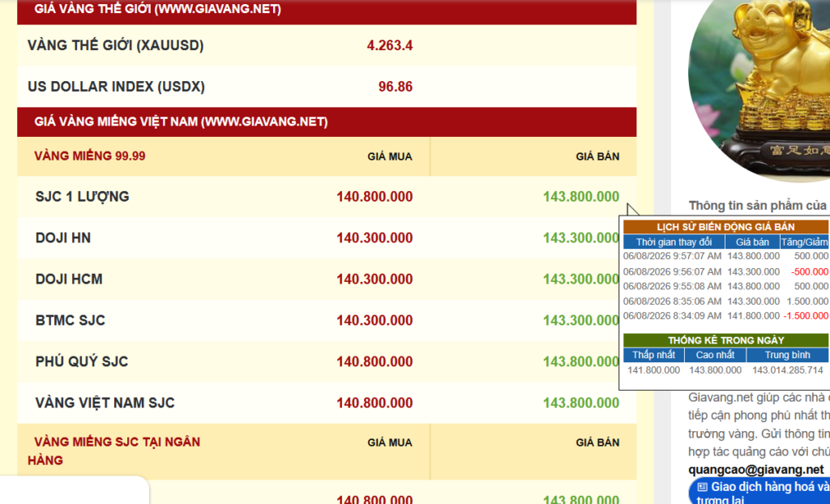This screenshot has height=504, width=830.
Task: Click the VÀNG VIỆT NAM SJC sell price
Action: (x=581, y=404)
